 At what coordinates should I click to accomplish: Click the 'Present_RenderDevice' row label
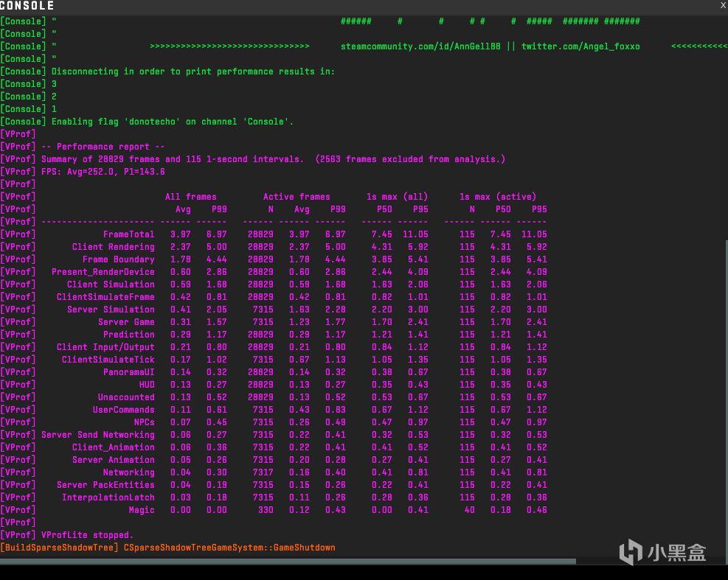click(x=103, y=272)
